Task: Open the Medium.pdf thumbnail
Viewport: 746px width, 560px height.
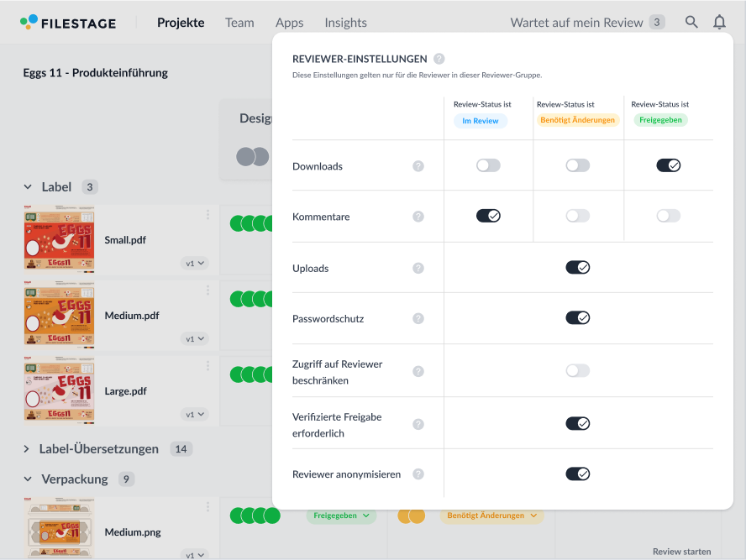Action: point(59,314)
